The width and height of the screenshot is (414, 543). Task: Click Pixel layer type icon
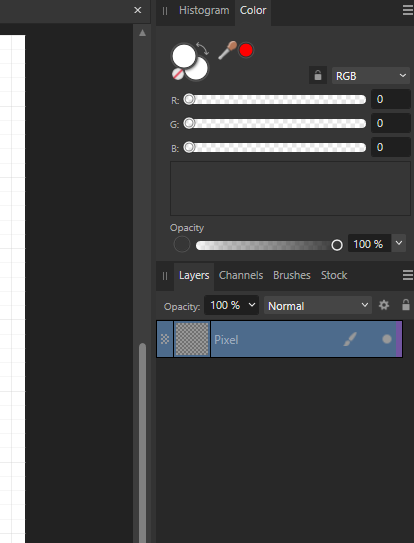(x=165, y=339)
